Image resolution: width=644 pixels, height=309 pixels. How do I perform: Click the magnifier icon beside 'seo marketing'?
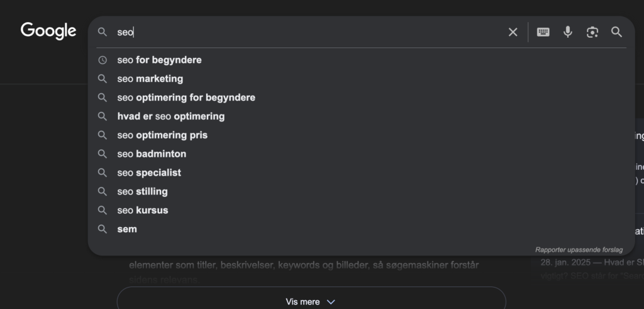click(103, 79)
